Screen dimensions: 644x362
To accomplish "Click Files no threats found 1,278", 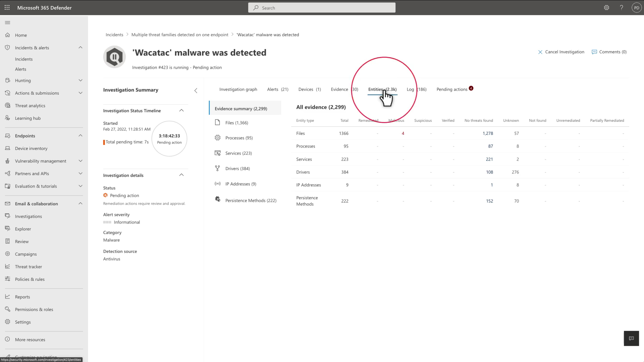I will click(488, 133).
